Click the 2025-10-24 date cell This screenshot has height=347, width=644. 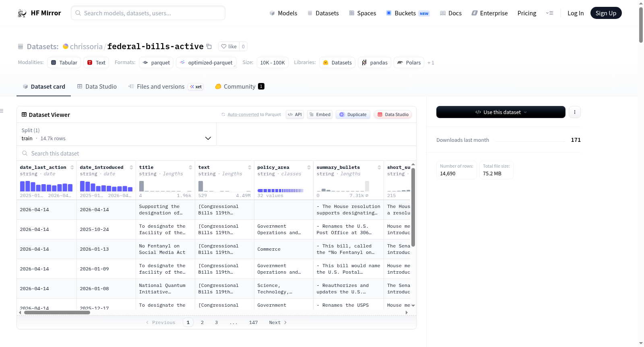pos(106,229)
